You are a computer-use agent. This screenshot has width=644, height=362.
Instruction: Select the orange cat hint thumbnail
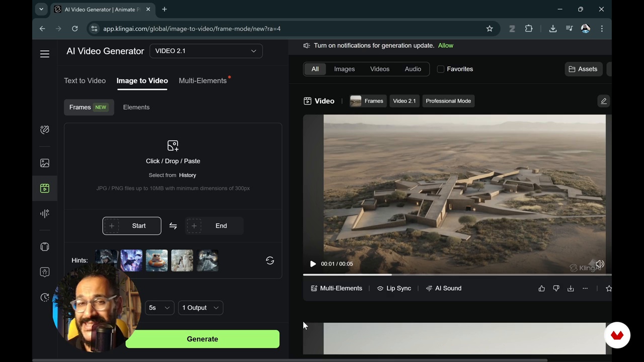point(157,260)
